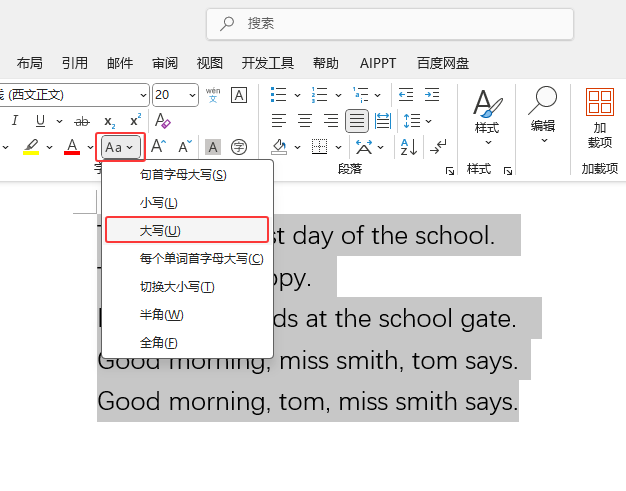
Task: Align text left
Action: click(279, 121)
